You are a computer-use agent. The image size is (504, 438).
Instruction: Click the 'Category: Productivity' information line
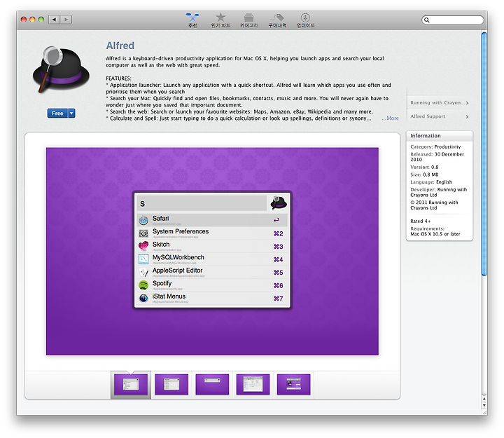[435, 146]
